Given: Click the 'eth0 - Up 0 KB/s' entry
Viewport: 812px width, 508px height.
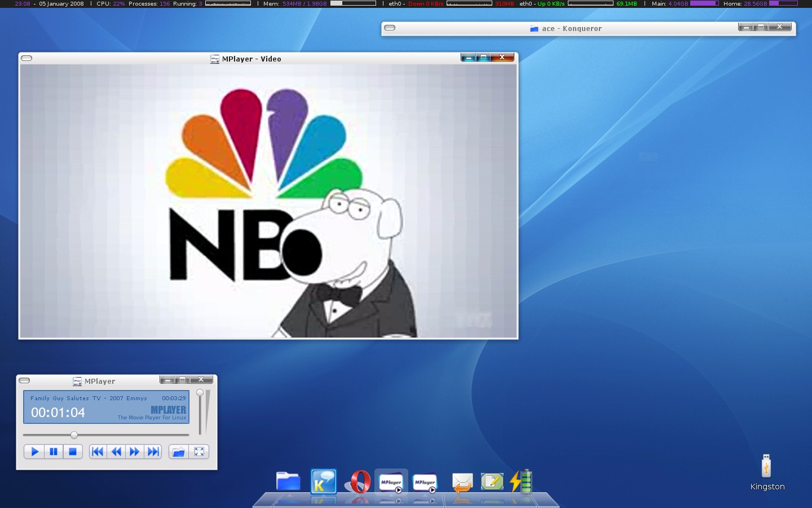Looking at the screenshot, I should pos(542,3).
